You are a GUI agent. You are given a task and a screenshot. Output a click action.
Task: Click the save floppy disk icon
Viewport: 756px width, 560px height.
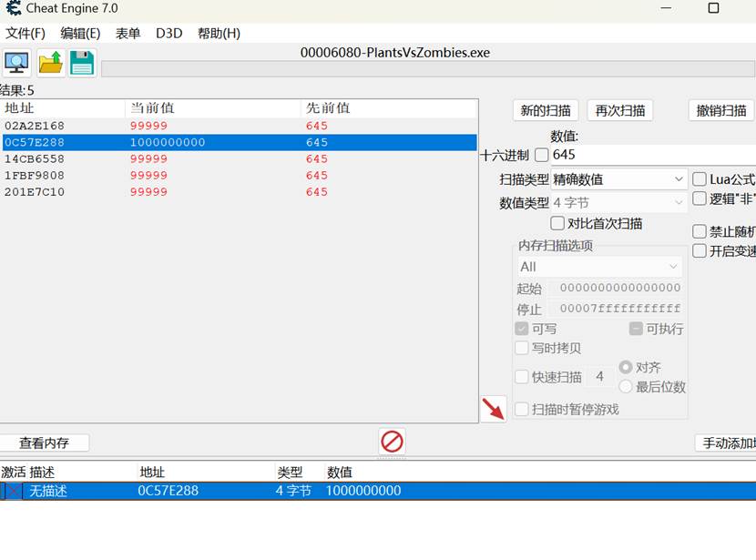coord(82,63)
